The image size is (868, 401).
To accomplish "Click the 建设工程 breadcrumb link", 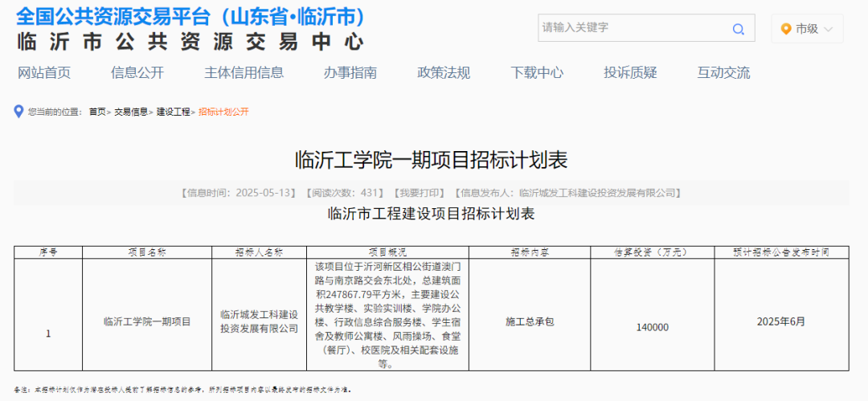I will pyautogui.click(x=173, y=112).
